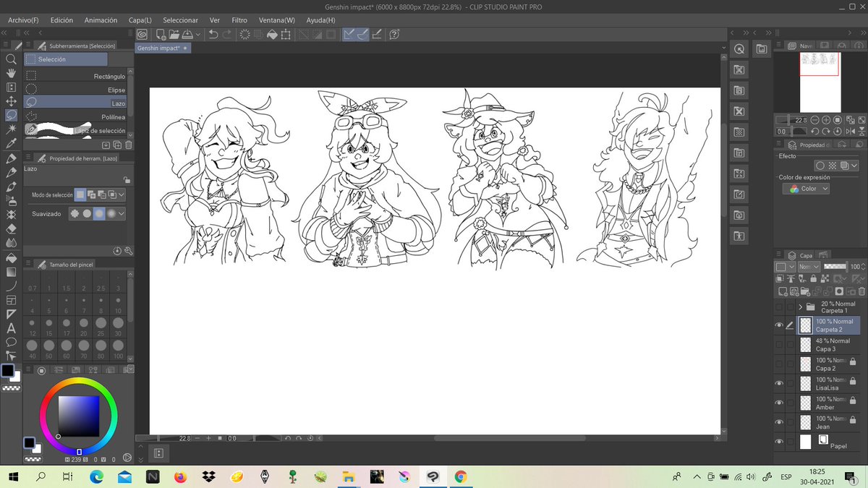The height and width of the screenshot is (488, 868).
Task: Open the Suavizado dropdown arrow
Action: pyautogui.click(x=122, y=214)
